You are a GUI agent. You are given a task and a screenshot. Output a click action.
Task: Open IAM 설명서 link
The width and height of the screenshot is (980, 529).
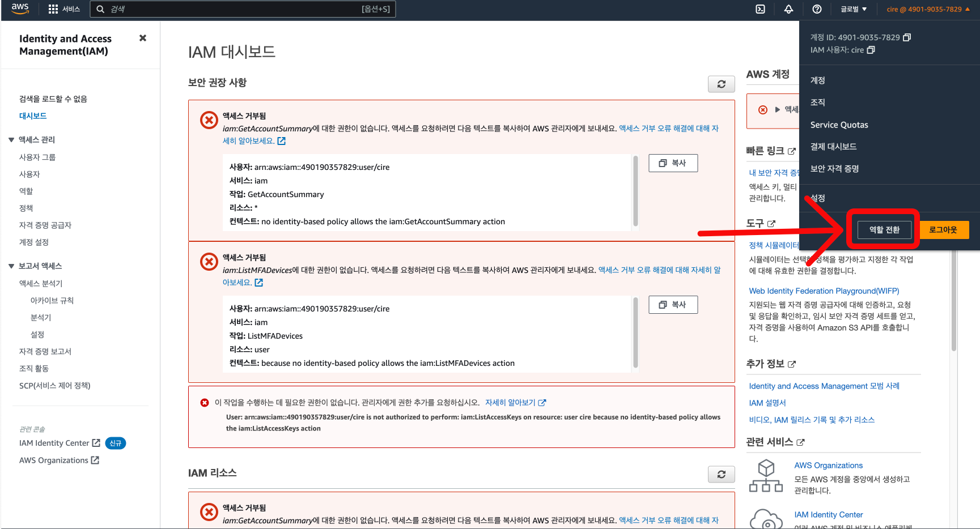(767, 403)
